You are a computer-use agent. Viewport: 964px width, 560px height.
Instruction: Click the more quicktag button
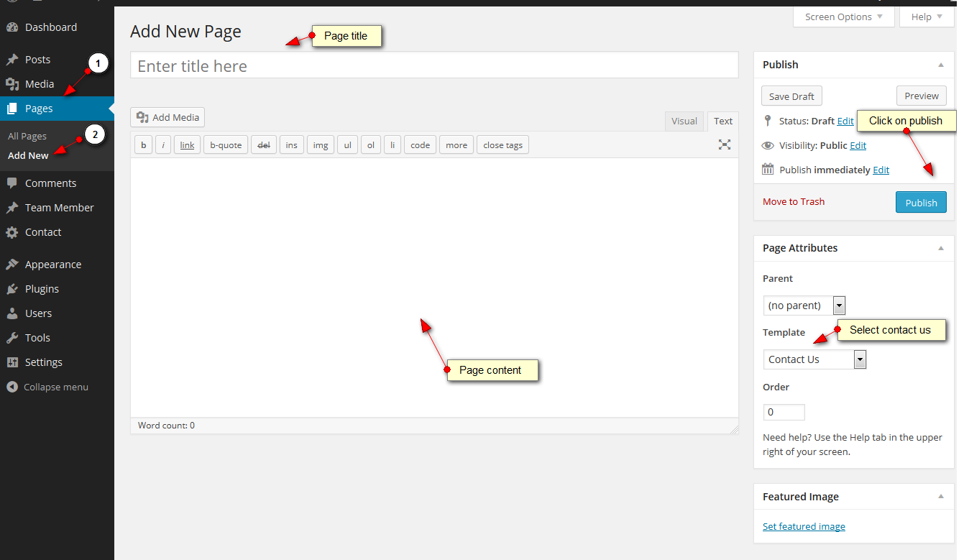point(456,144)
